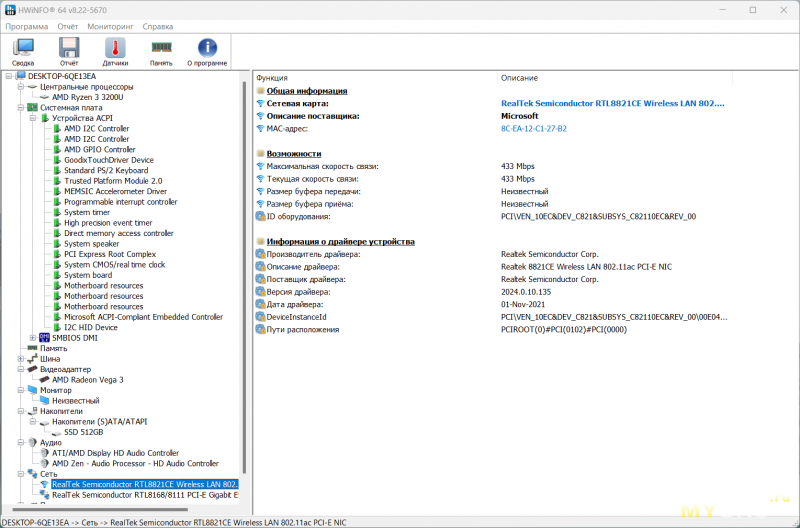800x528 pixels.
Task: Select MEMSIC Accelerometer Driver item
Action: click(x=115, y=191)
